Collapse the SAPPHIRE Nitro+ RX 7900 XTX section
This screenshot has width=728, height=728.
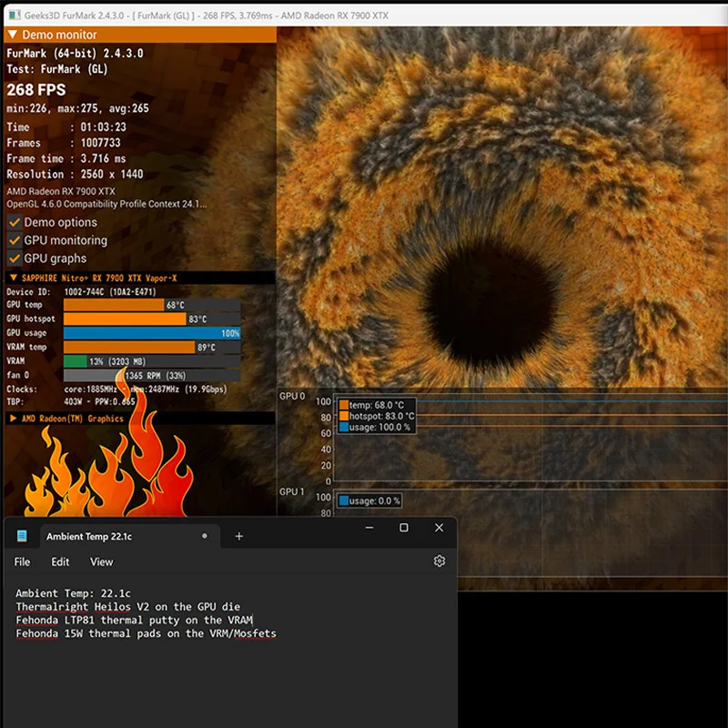pos(13,278)
